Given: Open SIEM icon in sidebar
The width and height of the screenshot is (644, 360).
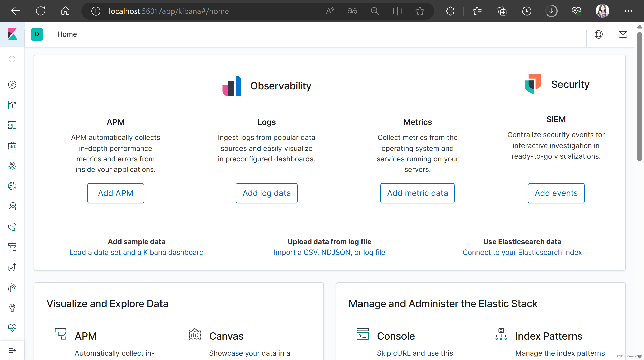Looking at the screenshot, I should point(12,287).
